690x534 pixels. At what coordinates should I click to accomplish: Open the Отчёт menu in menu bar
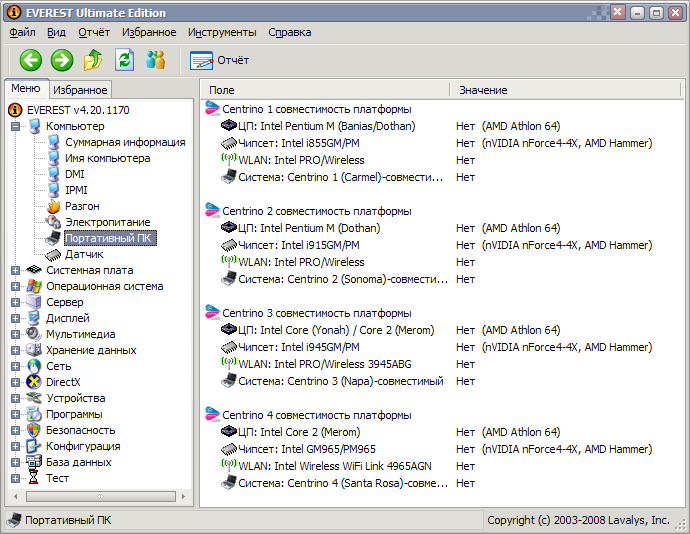pos(94,32)
